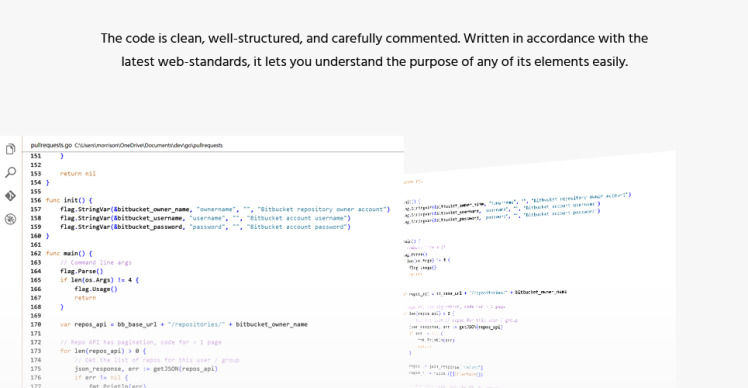The image size is (748, 388).
Task: Open the Search magnifier icon in sidebar
Action: coord(10,172)
